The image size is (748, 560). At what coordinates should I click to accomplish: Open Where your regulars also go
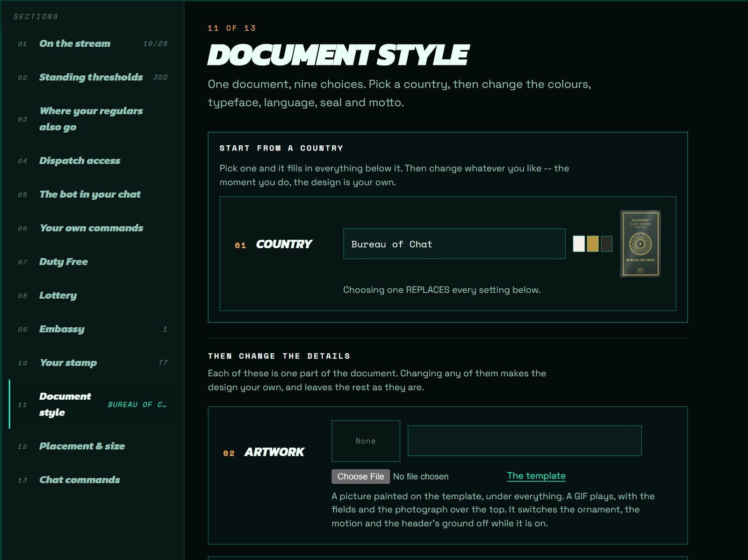tap(93, 119)
